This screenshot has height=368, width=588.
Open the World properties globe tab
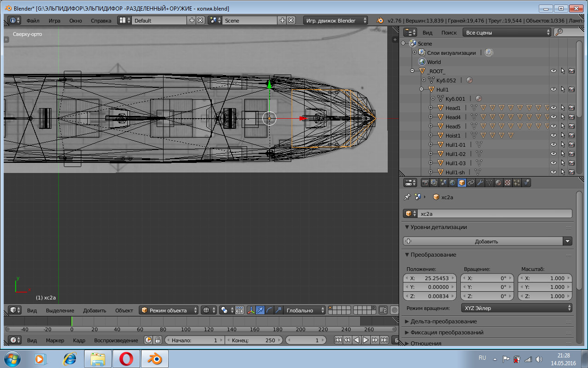(x=452, y=183)
